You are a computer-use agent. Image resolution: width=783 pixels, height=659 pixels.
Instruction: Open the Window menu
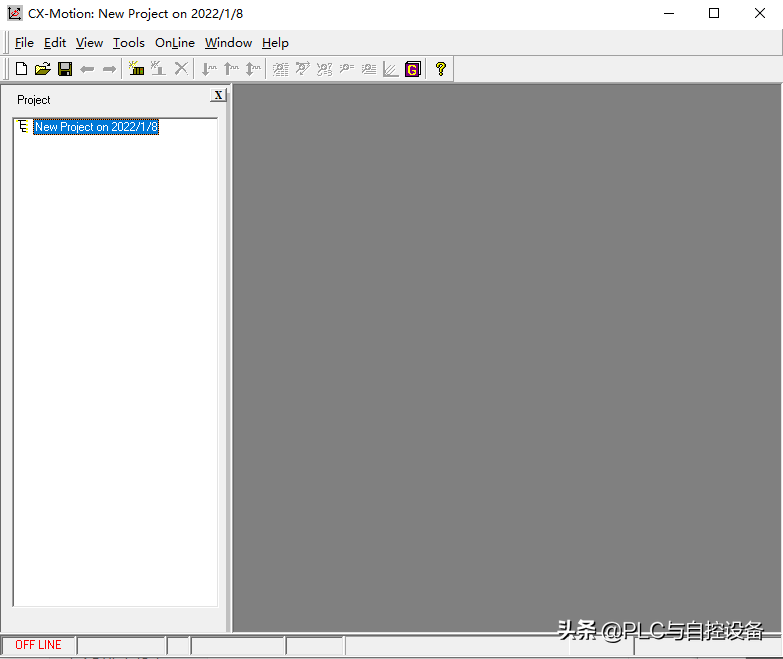point(228,43)
